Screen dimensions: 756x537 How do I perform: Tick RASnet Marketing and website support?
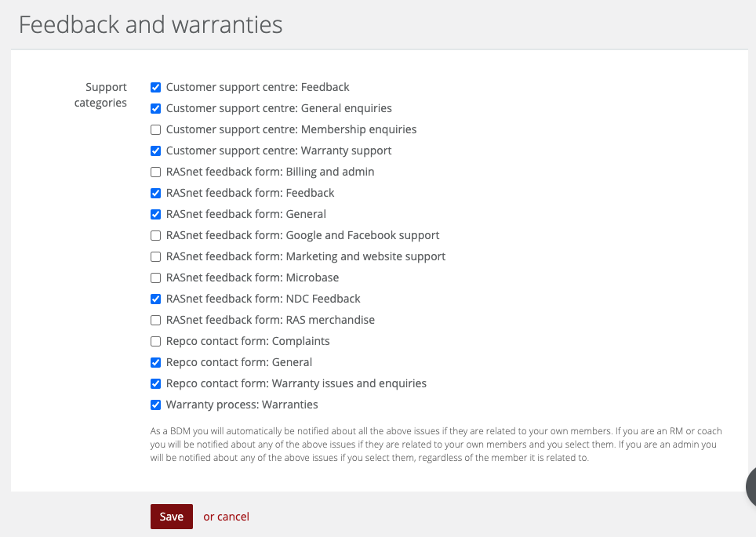[x=155, y=257]
